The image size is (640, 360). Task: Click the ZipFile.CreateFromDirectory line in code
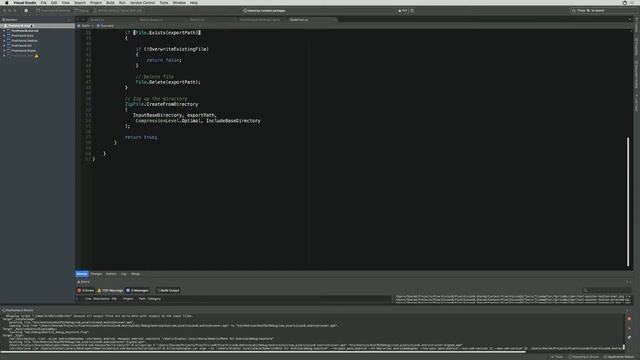tap(161, 104)
